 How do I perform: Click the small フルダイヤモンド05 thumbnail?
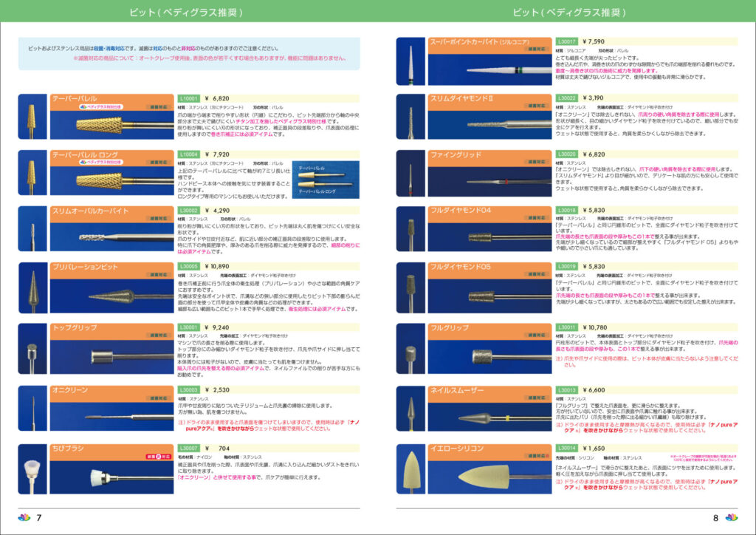point(410,287)
